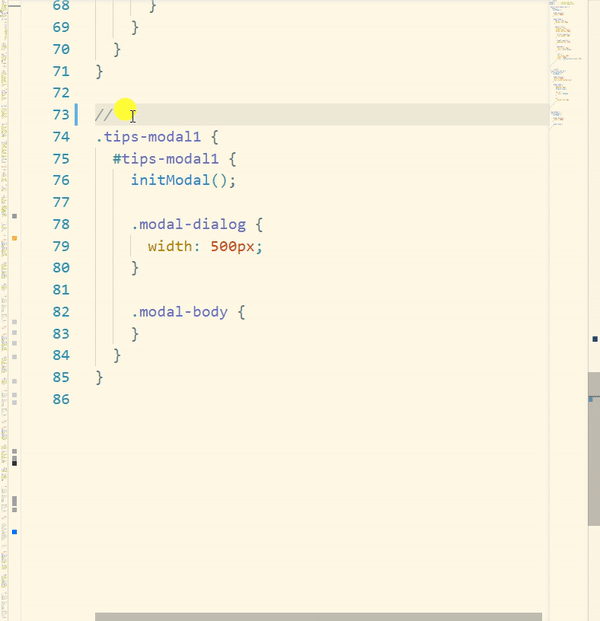The height and width of the screenshot is (621, 600).
Task: Click line number 80 in the gutter
Action: (61, 268)
